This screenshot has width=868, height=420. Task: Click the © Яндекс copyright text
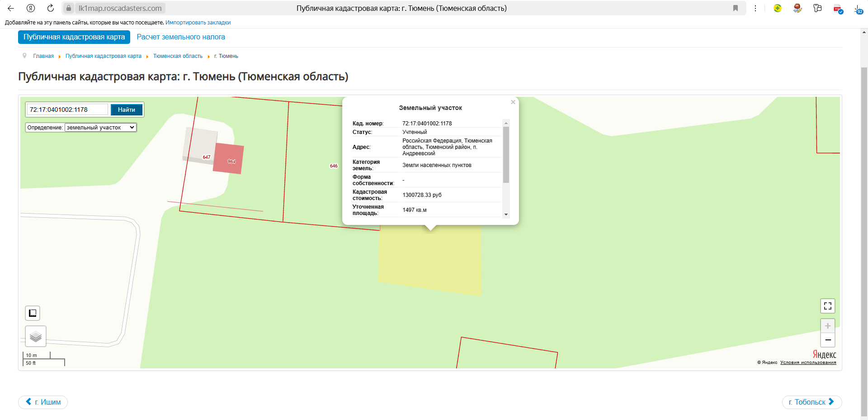[x=767, y=363]
